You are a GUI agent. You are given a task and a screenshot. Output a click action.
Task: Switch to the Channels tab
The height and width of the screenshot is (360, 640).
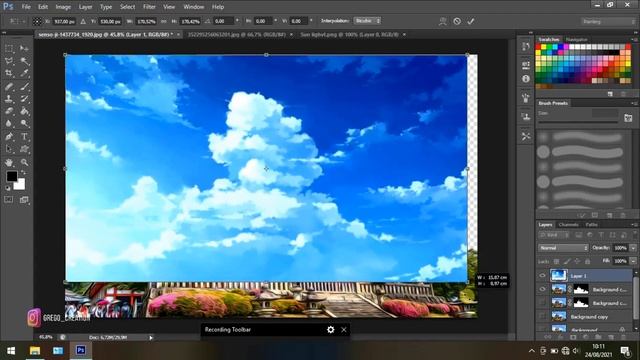(568, 224)
